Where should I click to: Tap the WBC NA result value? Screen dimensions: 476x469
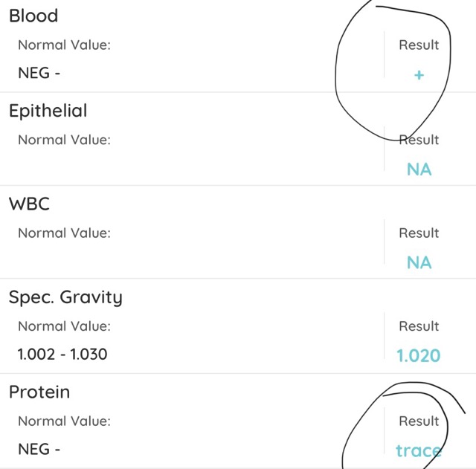point(419,262)
